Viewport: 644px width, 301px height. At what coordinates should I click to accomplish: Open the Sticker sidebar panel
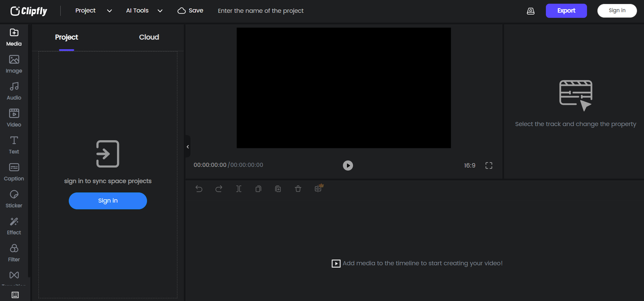coord(14,199)
